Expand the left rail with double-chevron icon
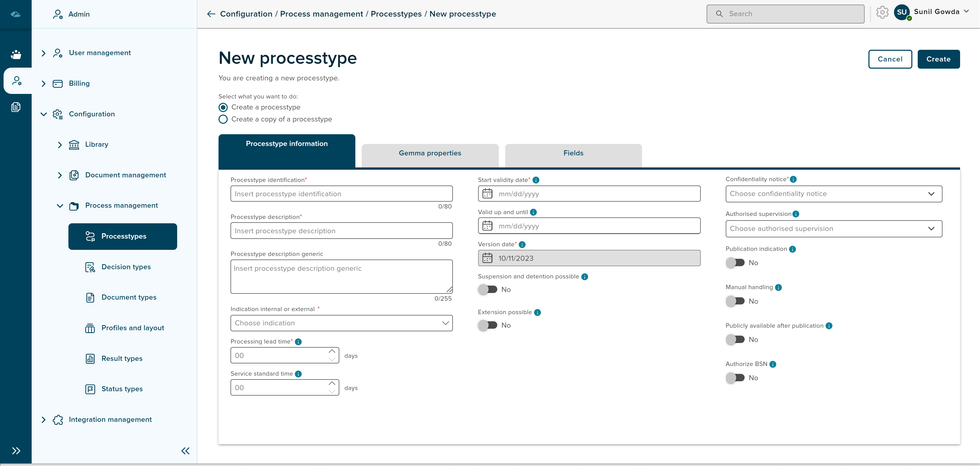This screenshot has height=466, width=980. point(16,451)
